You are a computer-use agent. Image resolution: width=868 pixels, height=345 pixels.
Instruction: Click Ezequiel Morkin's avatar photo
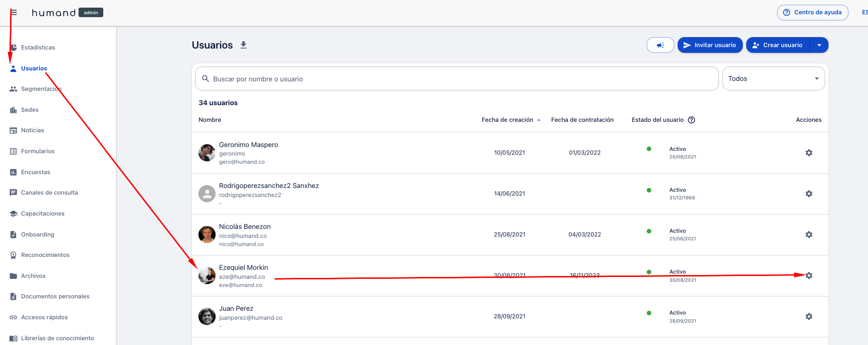pos(207,276)
